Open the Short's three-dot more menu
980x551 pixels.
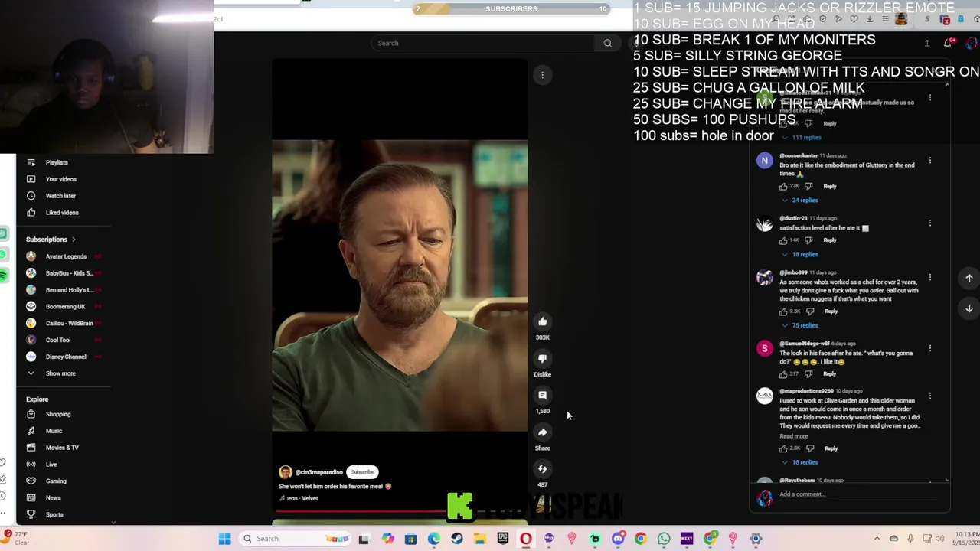click(542, 75)
